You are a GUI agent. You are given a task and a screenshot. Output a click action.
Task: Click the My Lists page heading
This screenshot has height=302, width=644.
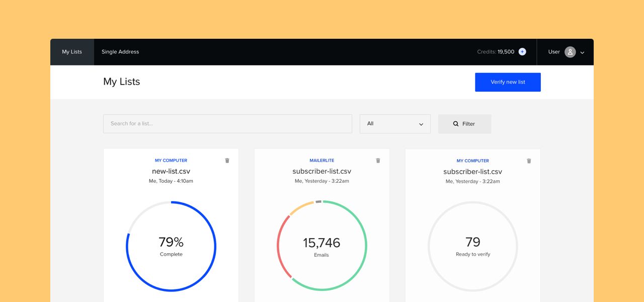tap(122, 82)
